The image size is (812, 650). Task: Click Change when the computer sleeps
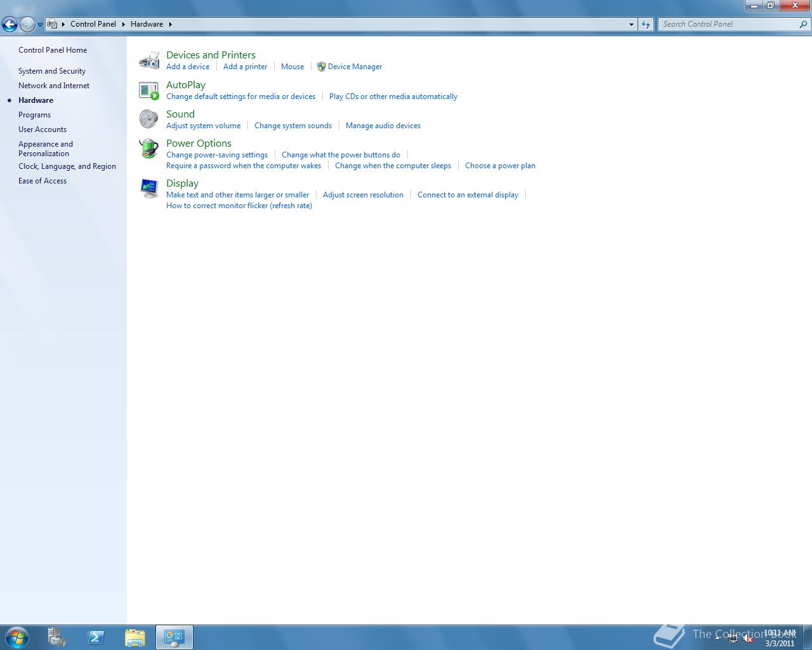coord(393,166)
